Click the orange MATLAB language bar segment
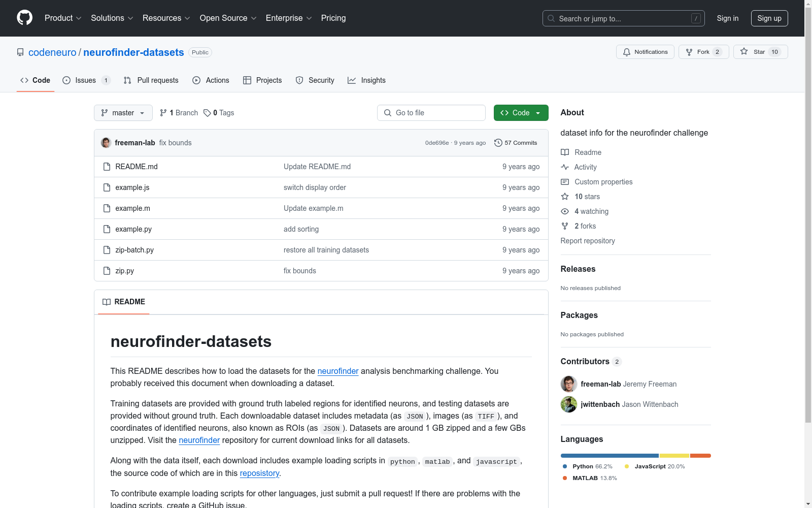Screen dimensions: 812x508 coord(701,456)
